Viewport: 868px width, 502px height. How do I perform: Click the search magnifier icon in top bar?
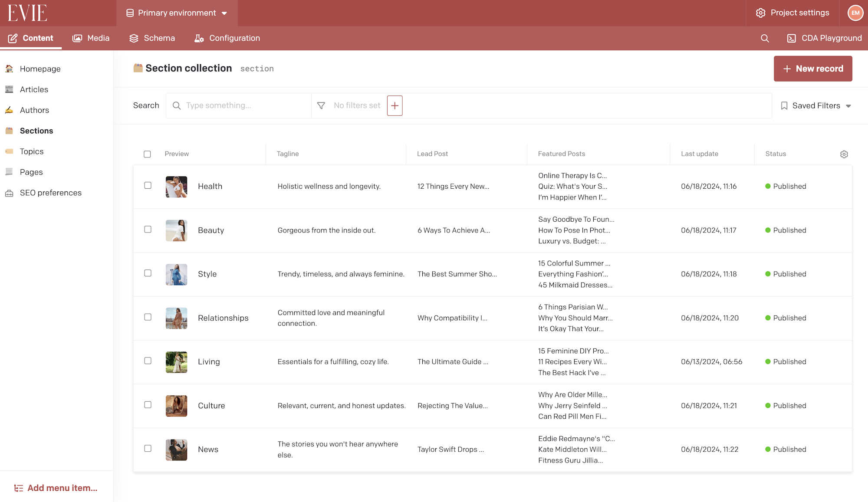pos(765,38)
